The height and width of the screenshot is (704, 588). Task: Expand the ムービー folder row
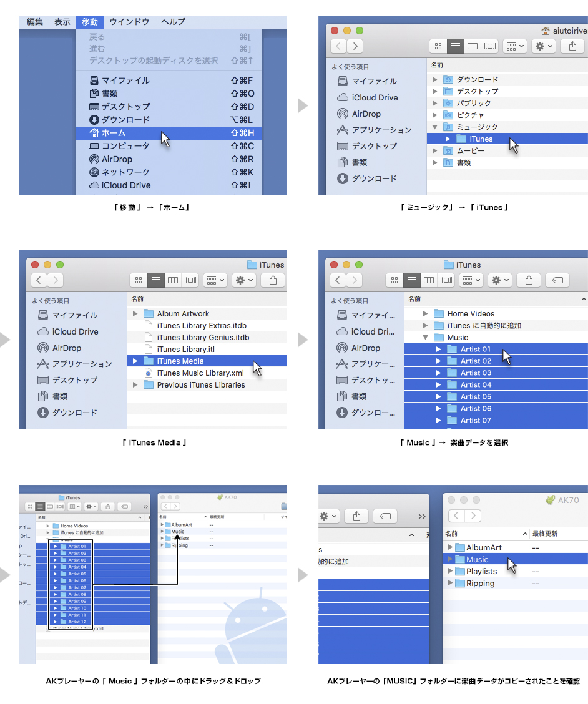pos(434,151)
